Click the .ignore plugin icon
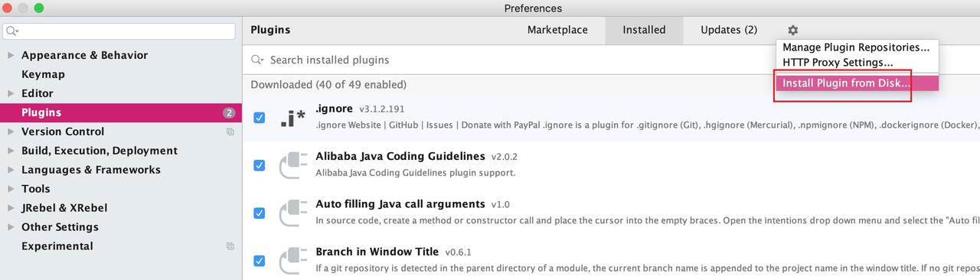The width and height of the screenshot is (980, 280). 292,118
